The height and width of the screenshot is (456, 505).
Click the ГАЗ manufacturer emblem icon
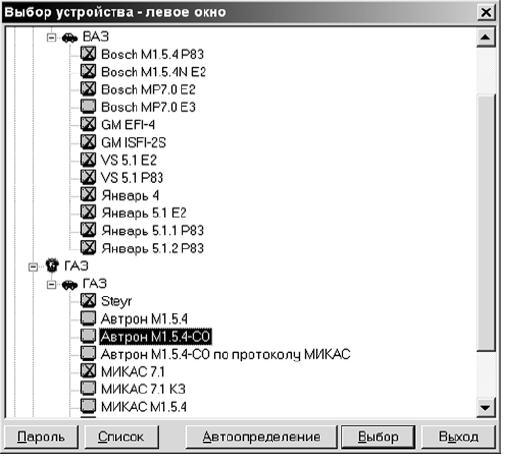(52, 266)
